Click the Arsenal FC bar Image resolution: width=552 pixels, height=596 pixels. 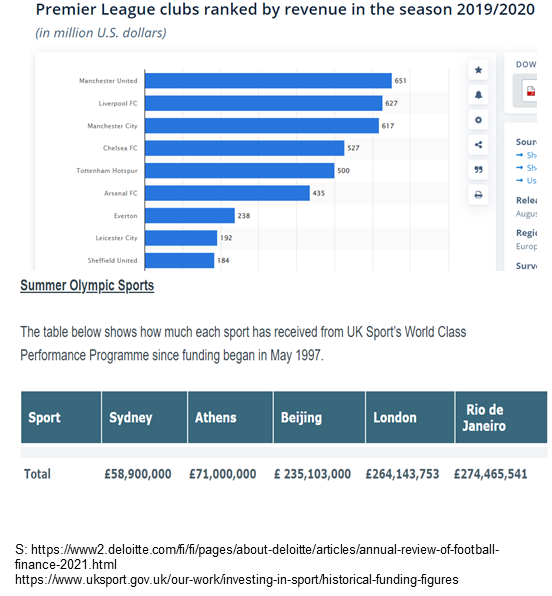227,193
